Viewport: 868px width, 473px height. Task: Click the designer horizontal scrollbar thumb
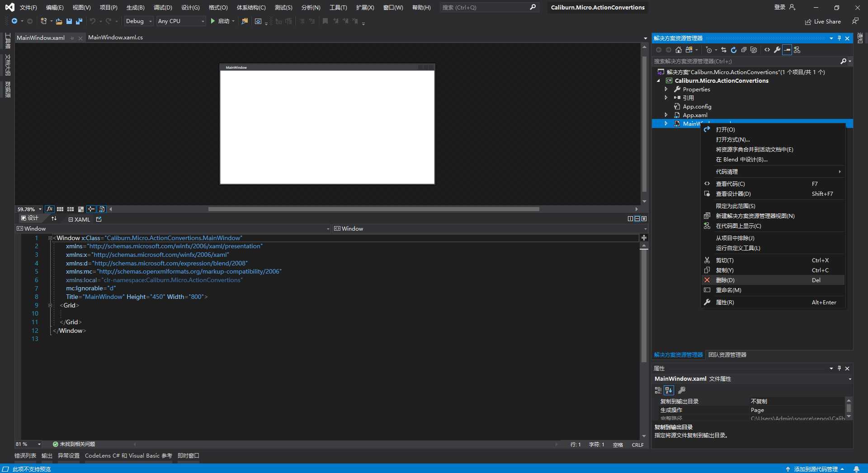(x=373, y=209)
